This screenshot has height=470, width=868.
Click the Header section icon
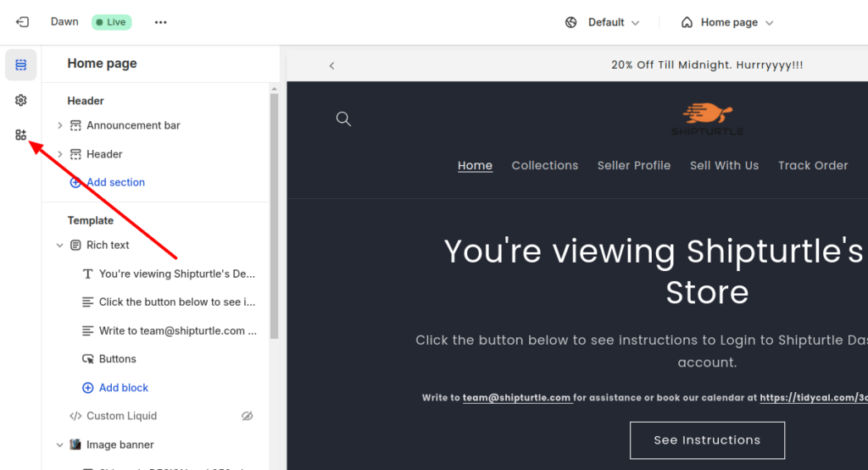coord(75,154)
